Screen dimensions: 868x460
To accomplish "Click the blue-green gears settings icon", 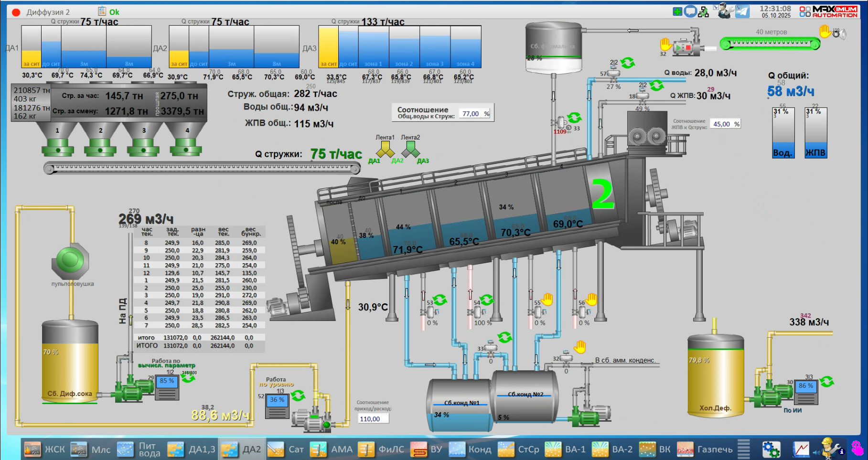I will 771,449.
